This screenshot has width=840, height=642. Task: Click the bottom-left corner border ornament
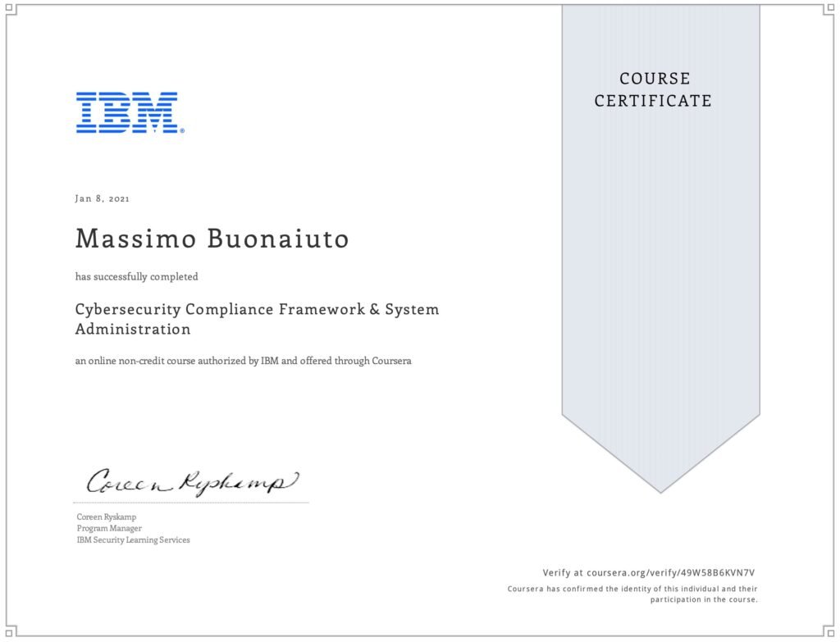(x=10, y=631)
